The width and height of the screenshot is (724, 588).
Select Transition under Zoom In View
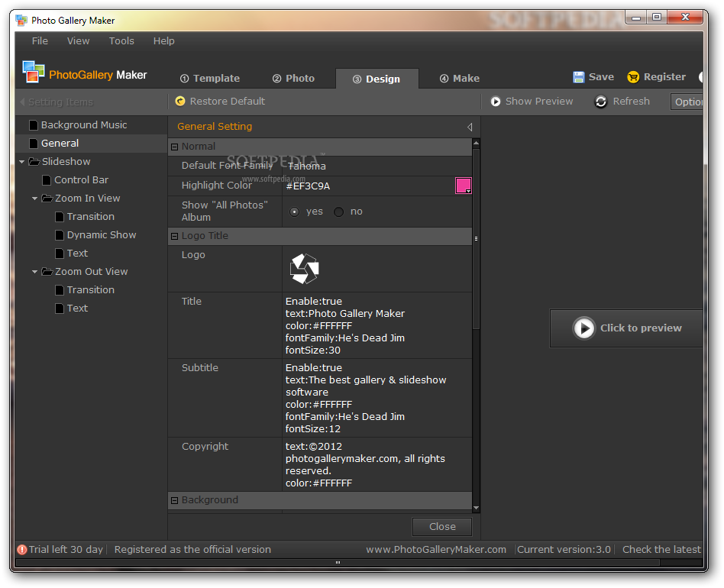click(90, 216)
